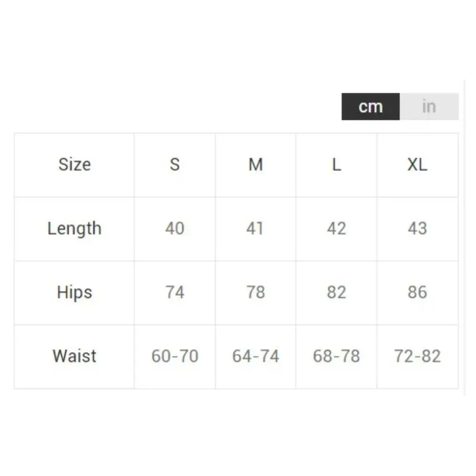
Task: Click the length value 40
Action: coord(175,228)
